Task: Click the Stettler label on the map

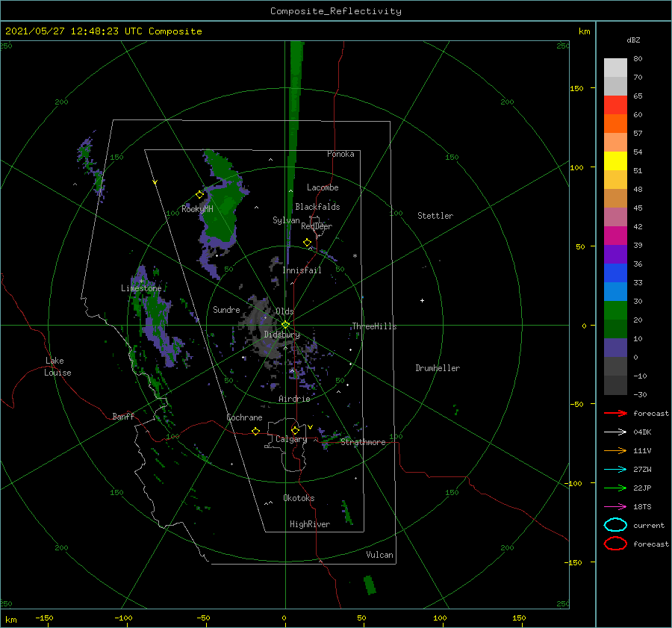Action: (435, 216)
